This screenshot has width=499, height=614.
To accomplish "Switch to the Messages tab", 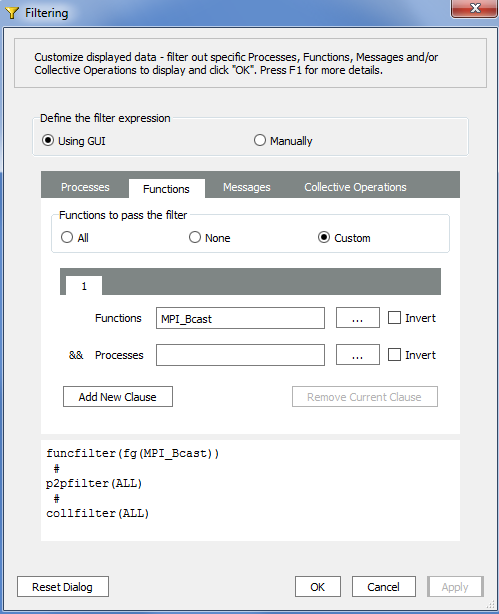I will (x=247, y=187).
